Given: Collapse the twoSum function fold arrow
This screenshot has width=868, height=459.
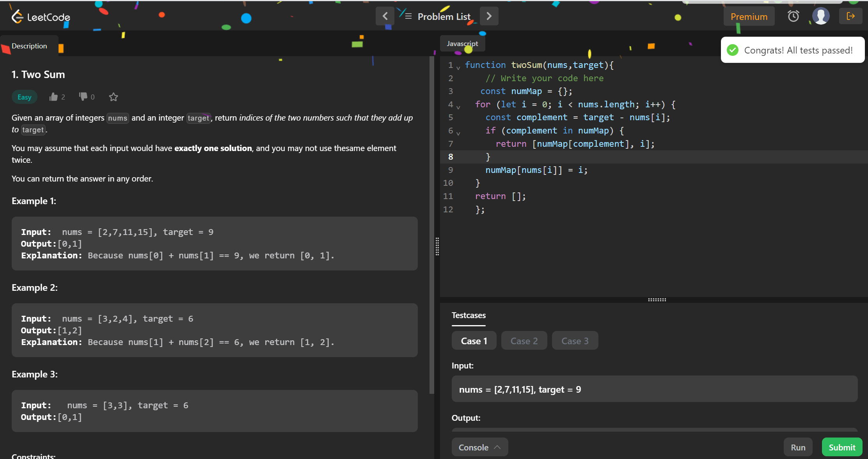Looking at the screenshot, I should point(458,68).
